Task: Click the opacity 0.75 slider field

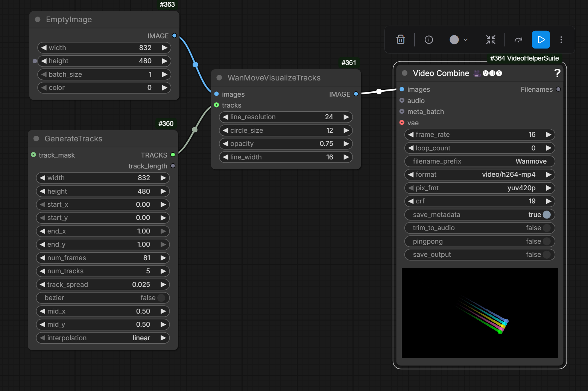Action: point(285,144)
